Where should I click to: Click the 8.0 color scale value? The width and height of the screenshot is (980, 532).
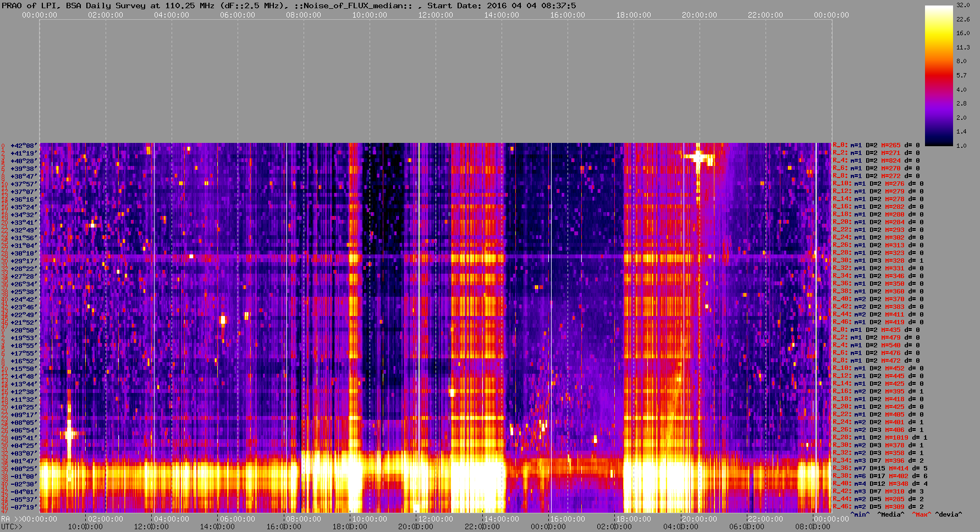pyautogui.click(x=961, y=61)
